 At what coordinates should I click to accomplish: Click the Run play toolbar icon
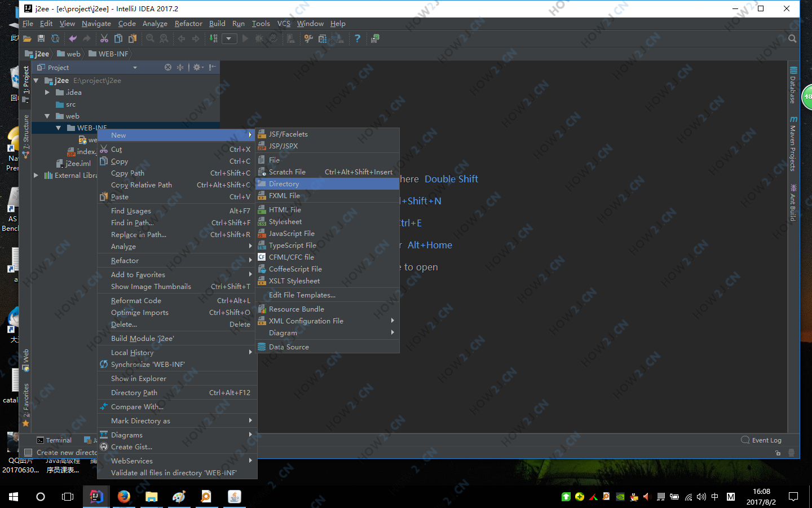pos(245,39)
